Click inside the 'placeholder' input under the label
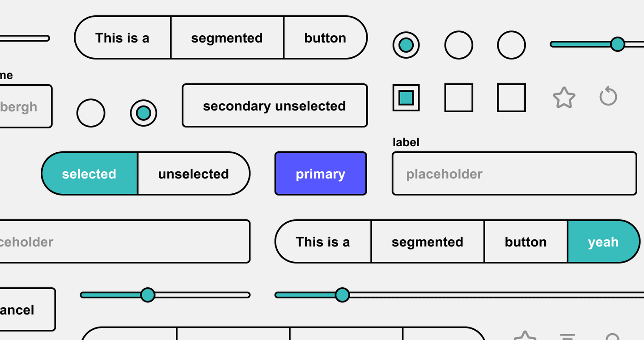This screenshot has height=340, width=644. (513, 173)
